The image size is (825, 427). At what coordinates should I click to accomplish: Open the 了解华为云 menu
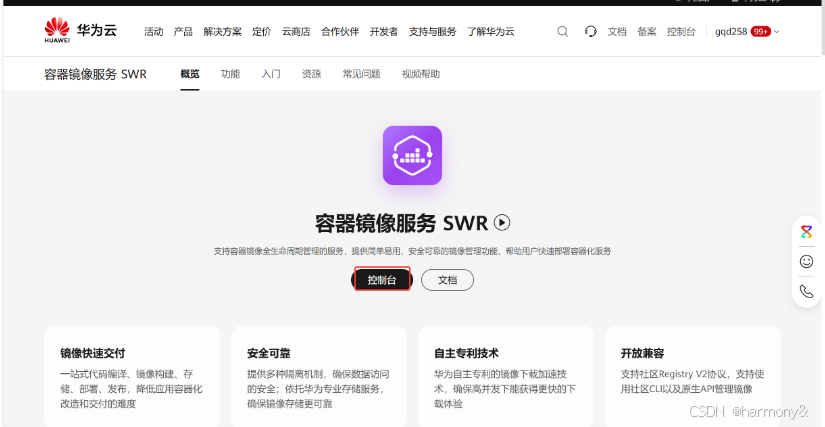(x=491, y=32)
